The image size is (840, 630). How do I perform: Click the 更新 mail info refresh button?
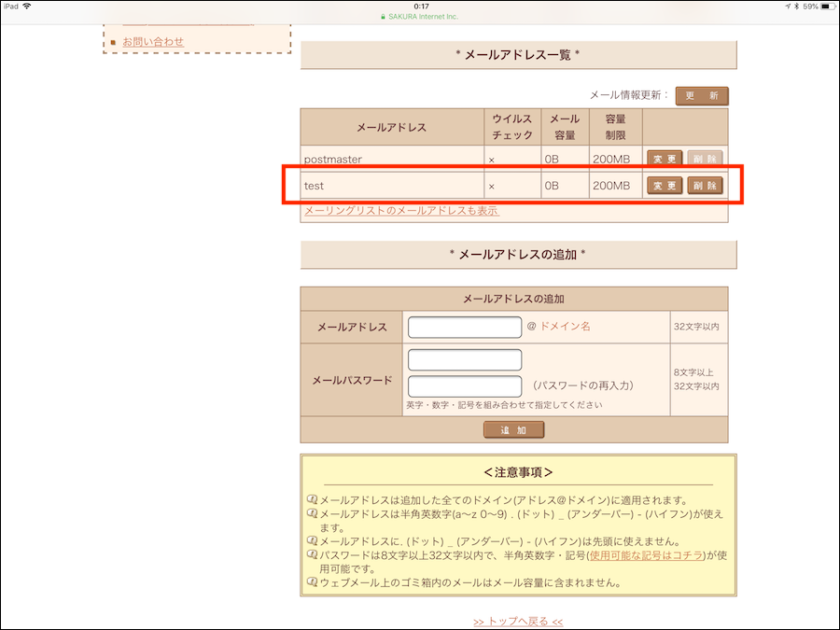coord(701,96)
